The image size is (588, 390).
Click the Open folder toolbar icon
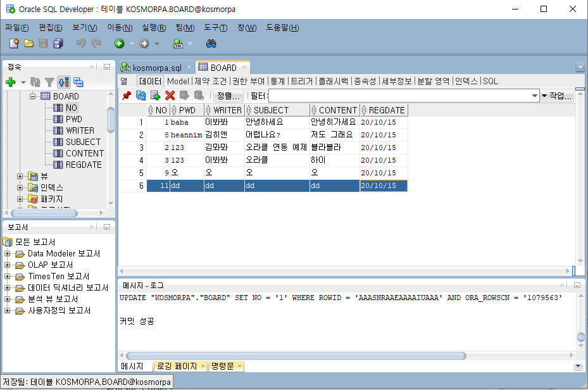28,44
